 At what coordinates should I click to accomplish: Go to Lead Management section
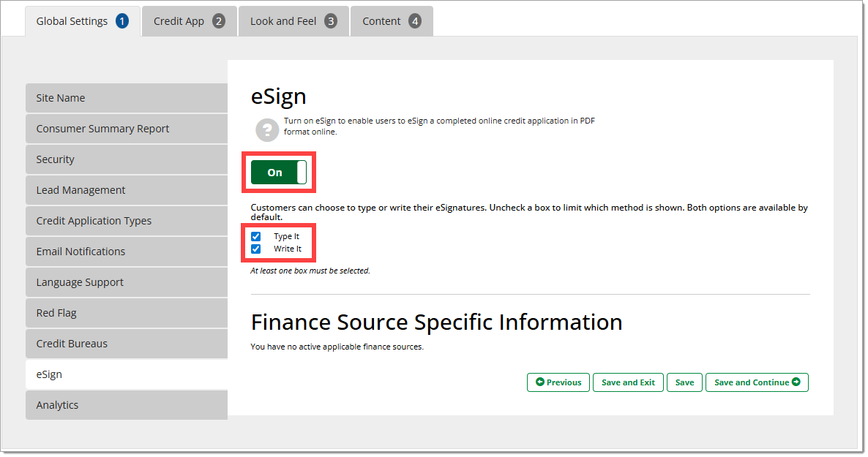(x=126, y=190)
